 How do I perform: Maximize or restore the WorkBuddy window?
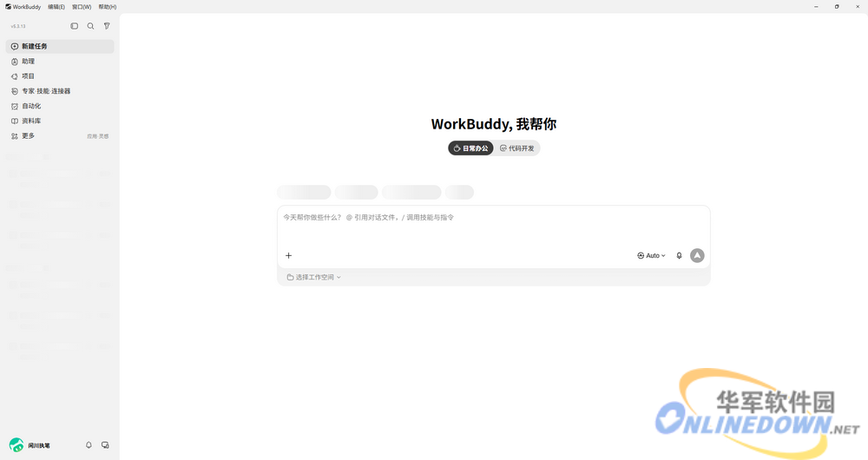(x=837, y=7)
